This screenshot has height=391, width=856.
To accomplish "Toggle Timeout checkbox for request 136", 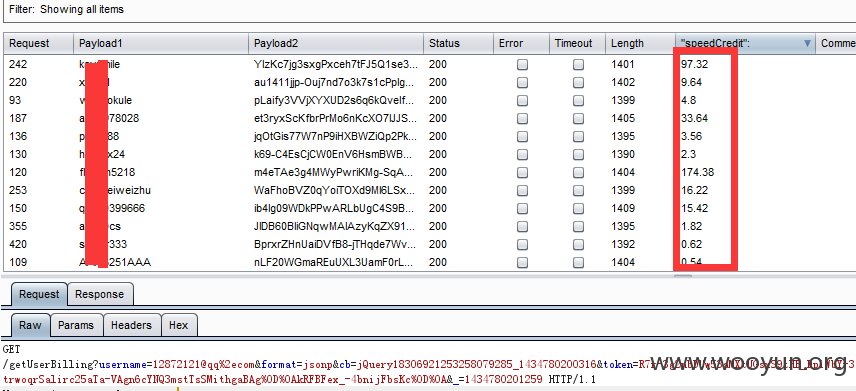I will [578, 137].
